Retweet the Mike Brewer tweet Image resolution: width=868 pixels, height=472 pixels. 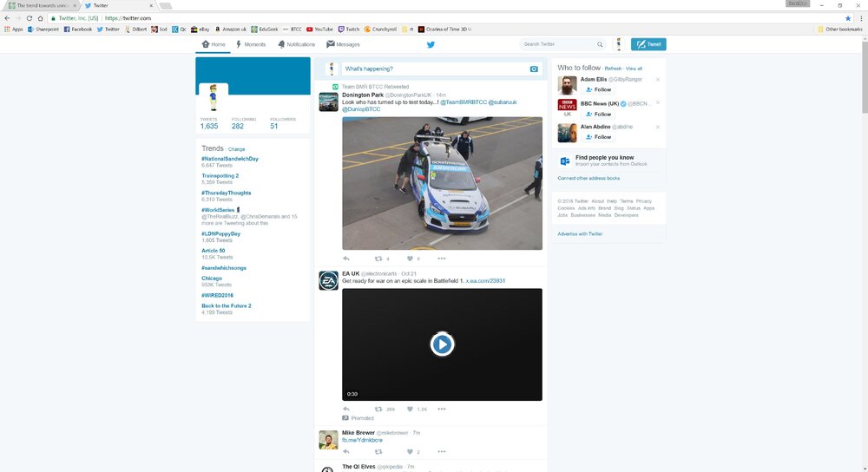pos(378,451)
